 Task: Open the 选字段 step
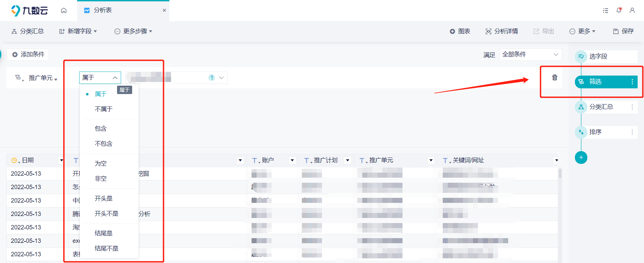pyautogui.click(x=606, y=56)
